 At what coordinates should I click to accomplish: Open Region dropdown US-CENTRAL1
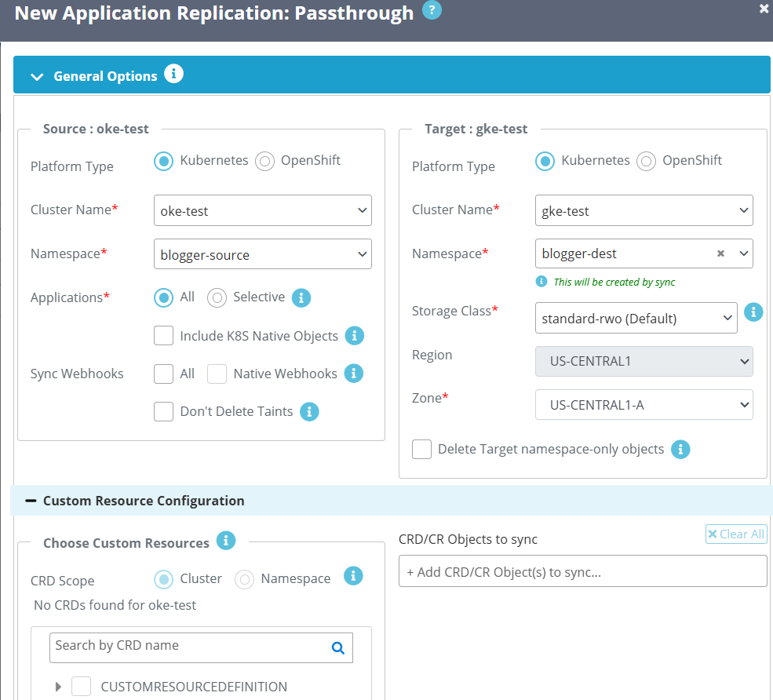(644, 361)
